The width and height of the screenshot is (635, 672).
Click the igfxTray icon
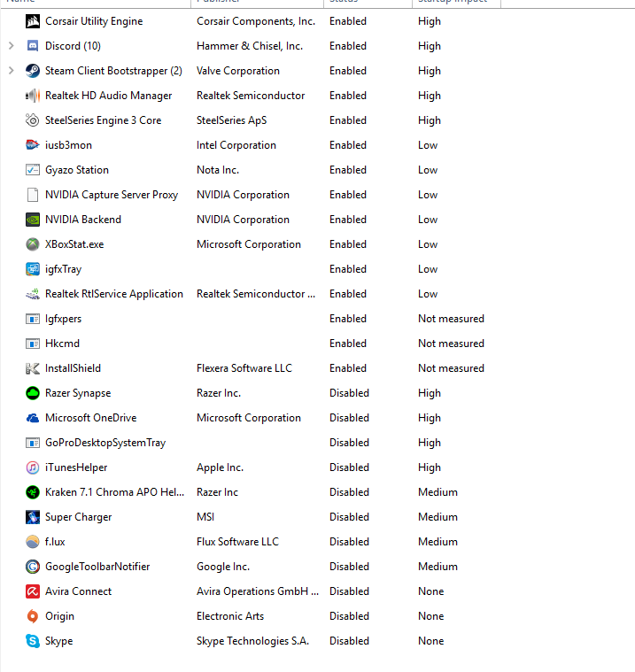click(x=33, y=269)
